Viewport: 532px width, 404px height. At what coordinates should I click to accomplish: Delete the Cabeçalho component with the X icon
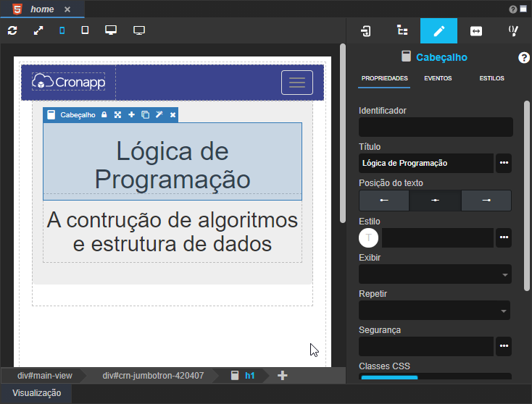pyautogui.click(x=173, y=115)
